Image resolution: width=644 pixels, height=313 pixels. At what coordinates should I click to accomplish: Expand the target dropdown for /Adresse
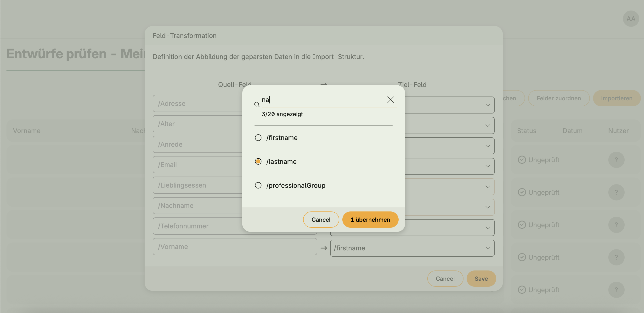coord(487,105)
